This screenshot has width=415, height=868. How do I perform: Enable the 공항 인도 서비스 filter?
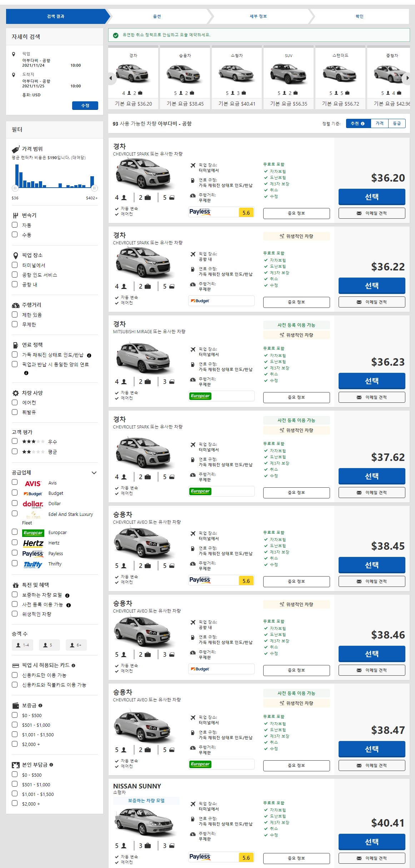pyautogui.click(x=15, y=275)
